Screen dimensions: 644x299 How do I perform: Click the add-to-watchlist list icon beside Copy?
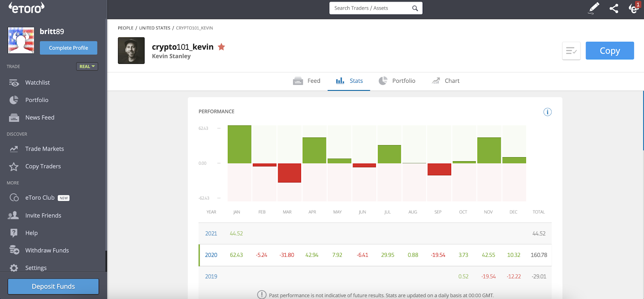(571, 51)
